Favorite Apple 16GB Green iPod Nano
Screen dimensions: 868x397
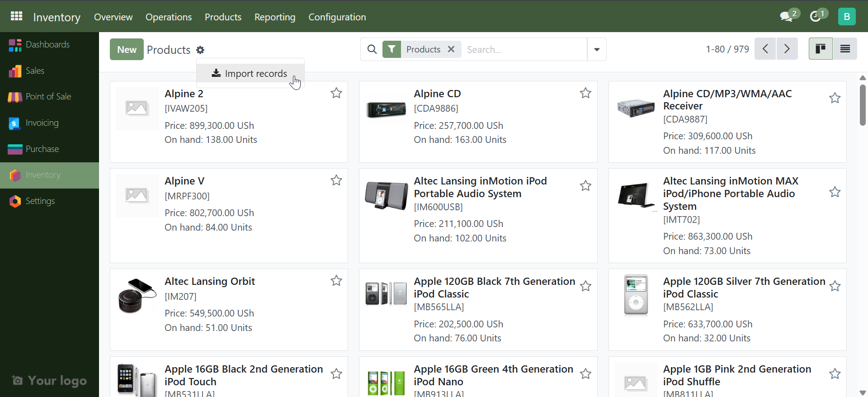pyautogui.click(x=585, y=374)
